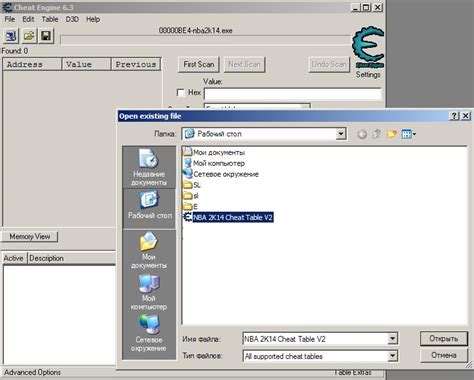Click the Previous column header
This screenshot has height=380, width=474.
[x=136, y=64]
